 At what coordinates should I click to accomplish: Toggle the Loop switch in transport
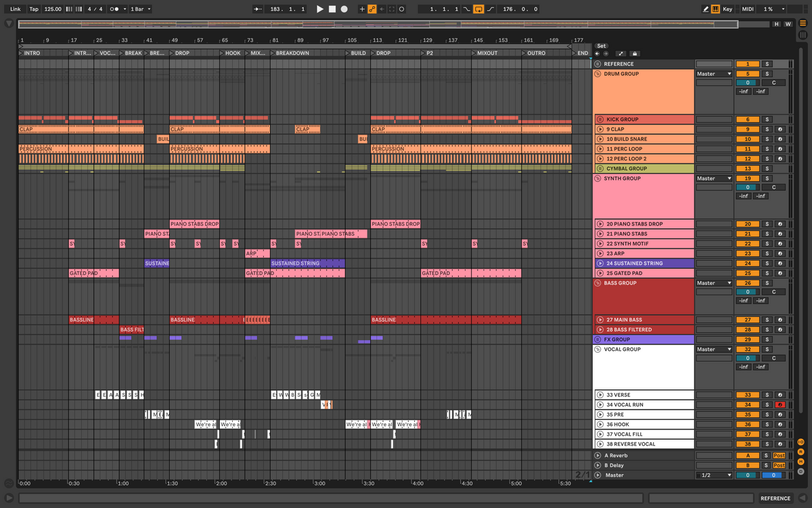478,9
